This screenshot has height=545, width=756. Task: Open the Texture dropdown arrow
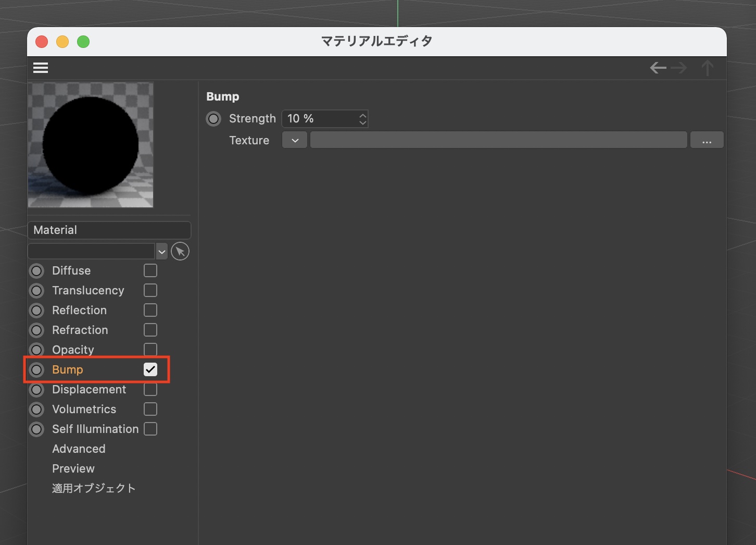click(295, 140)
